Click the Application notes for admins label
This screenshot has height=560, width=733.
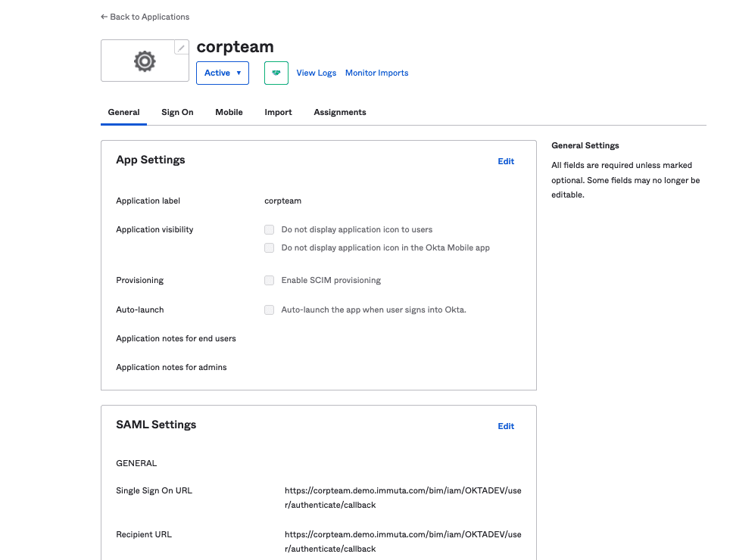pos(171,367)
